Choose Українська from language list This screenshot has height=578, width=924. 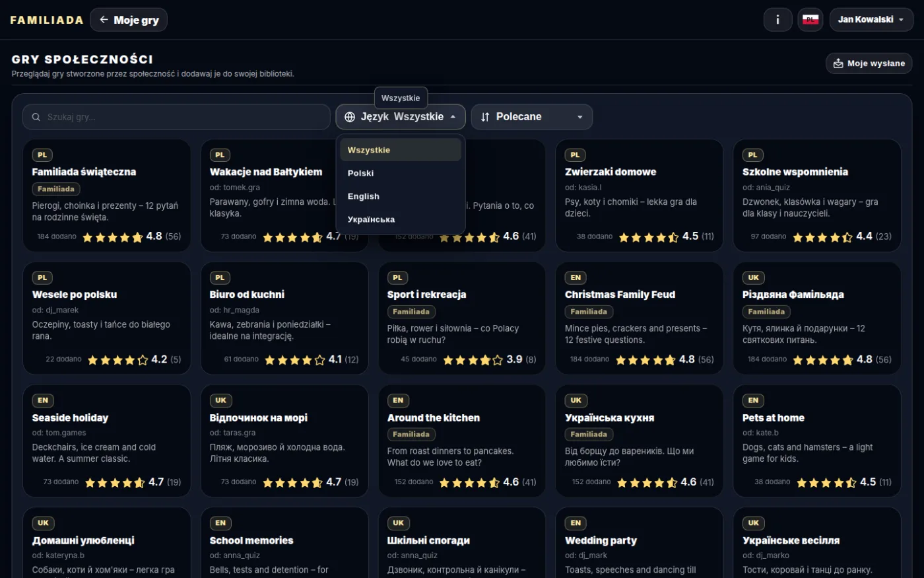(x=401, y=219)
